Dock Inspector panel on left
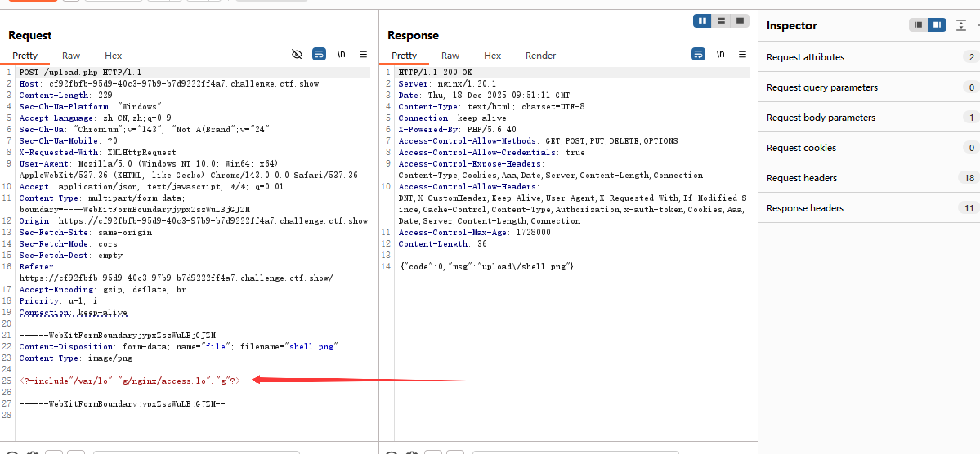Screen dimensions: 980x454 click(x=918, y=25)
